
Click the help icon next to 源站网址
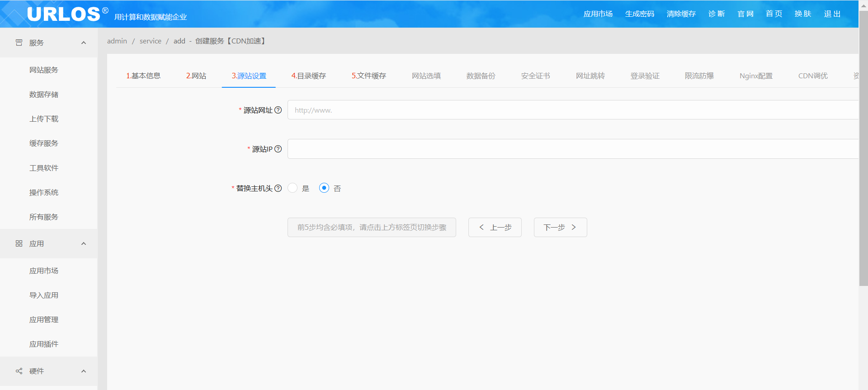tap(278, 110)
